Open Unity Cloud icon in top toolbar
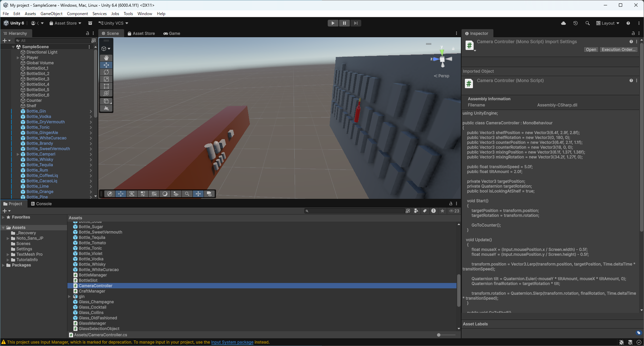This screenshot has height=346, width=644. (x=563, y=23)
